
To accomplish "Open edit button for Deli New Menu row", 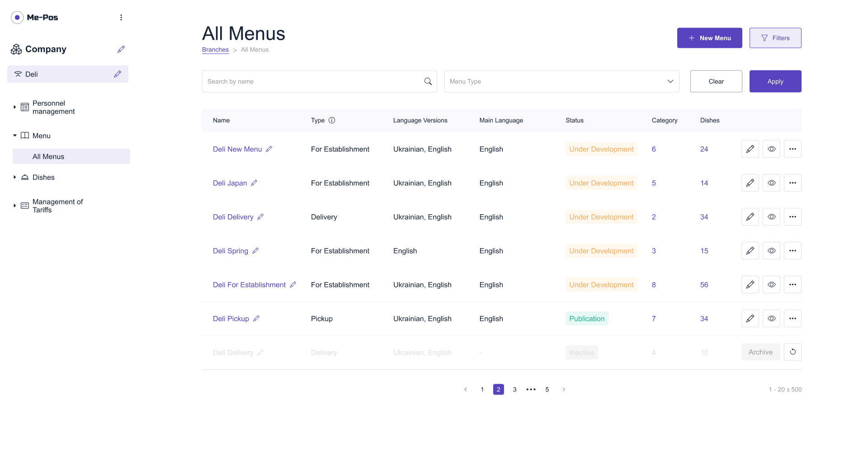I will 750,149.
